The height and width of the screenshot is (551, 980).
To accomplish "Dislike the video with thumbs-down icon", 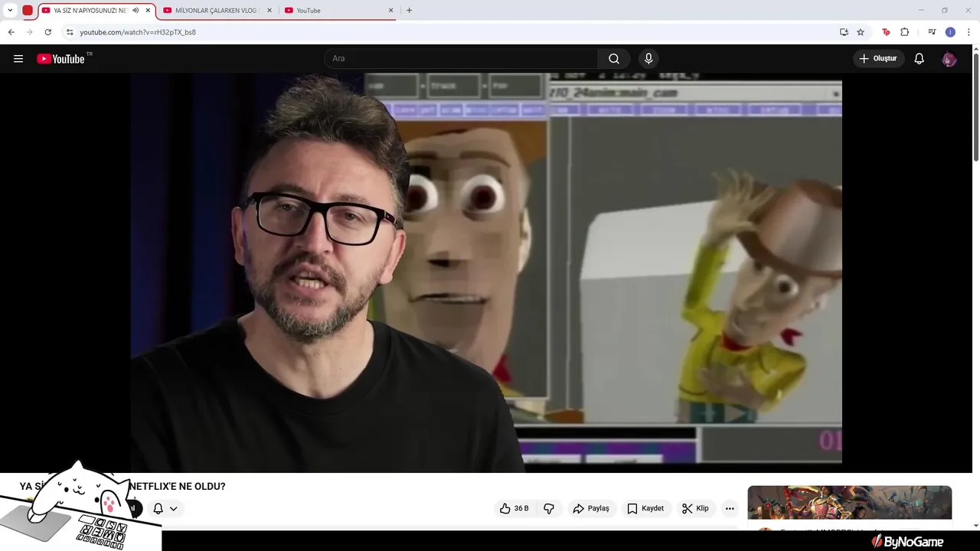I will [549, 508].
